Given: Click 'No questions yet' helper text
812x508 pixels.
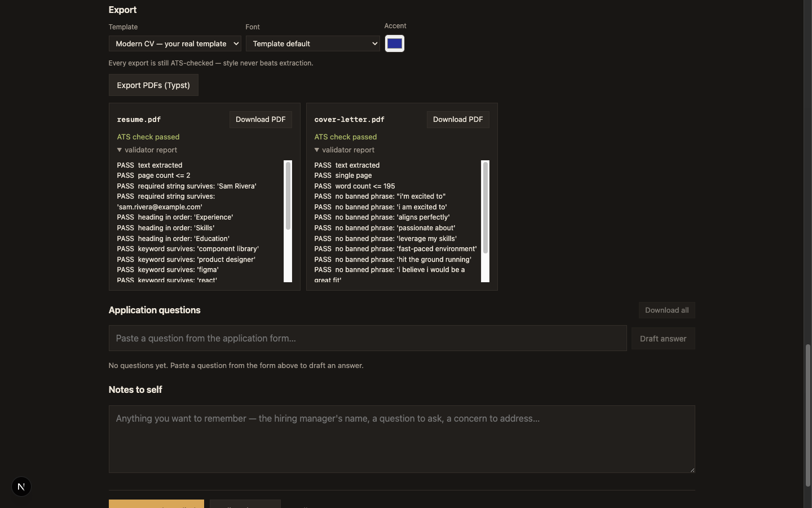Looking at the screenshot, I should [236, 366].
